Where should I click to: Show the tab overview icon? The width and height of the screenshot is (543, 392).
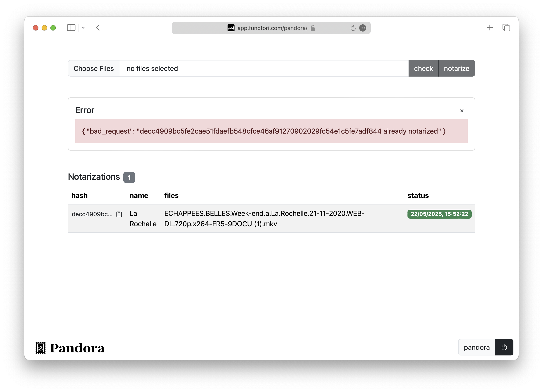click(506, 28)
